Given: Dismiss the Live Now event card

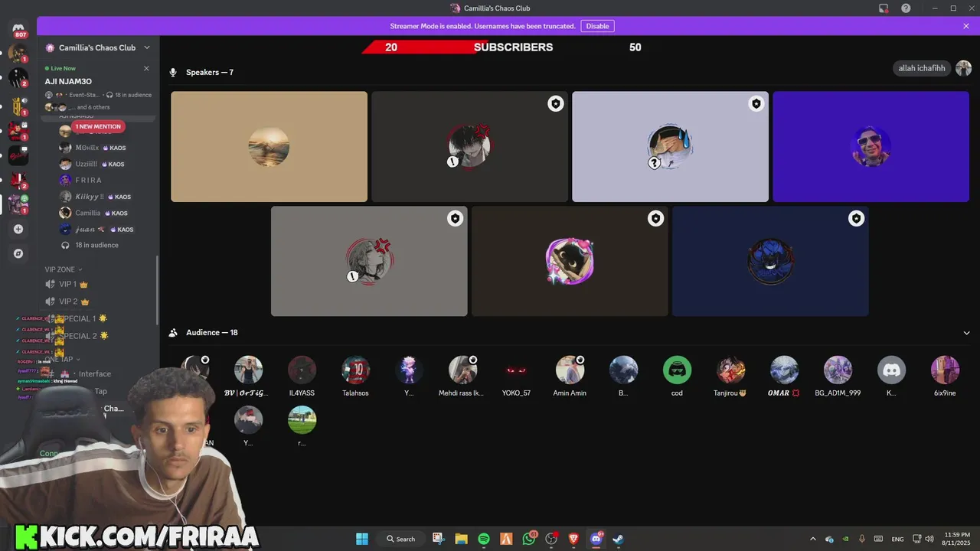Looking at the screenshot, I should tap(146, 68).
